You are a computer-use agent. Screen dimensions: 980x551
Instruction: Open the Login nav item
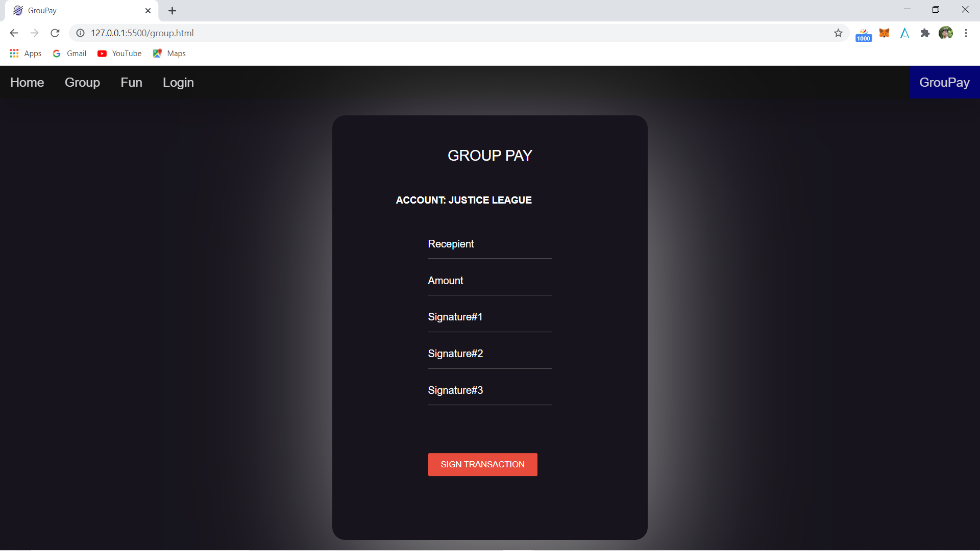[178, 83]
